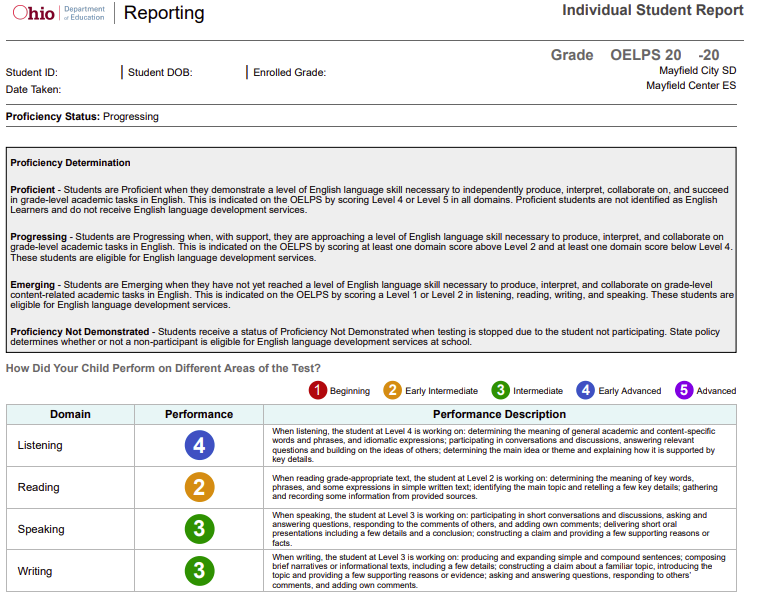The width and height of the screenshot is (768, 614).
Task: Click the Mayfield Center ES school name
Action: (x=691, y=86)
